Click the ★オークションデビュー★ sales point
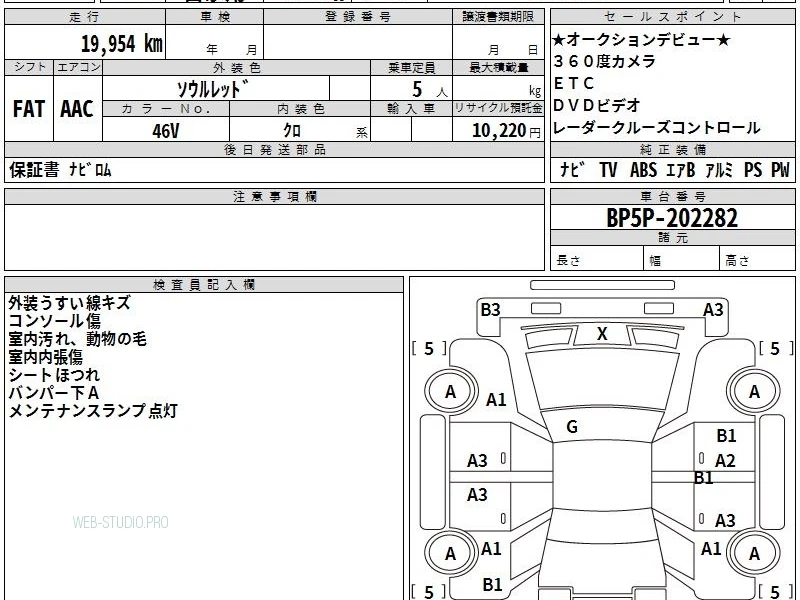 pos(641,39)
